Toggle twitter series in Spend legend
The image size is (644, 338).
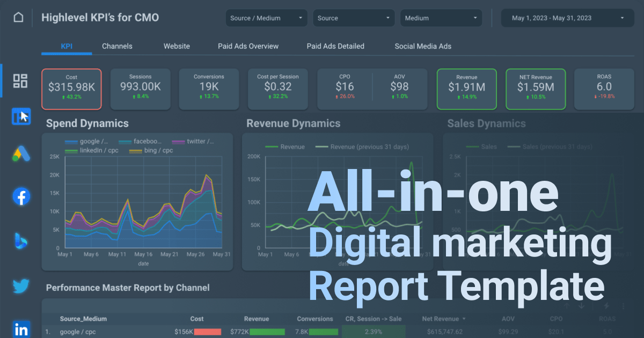pyautogui.click(x=193, y=142)
